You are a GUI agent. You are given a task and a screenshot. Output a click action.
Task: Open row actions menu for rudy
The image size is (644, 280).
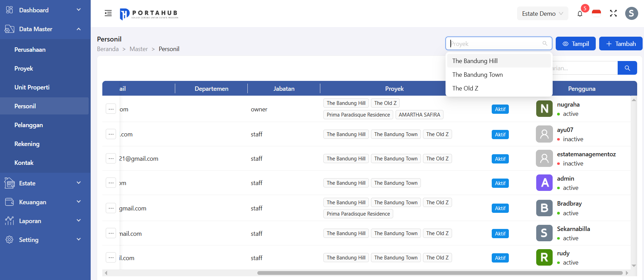[x=111, y=257]
